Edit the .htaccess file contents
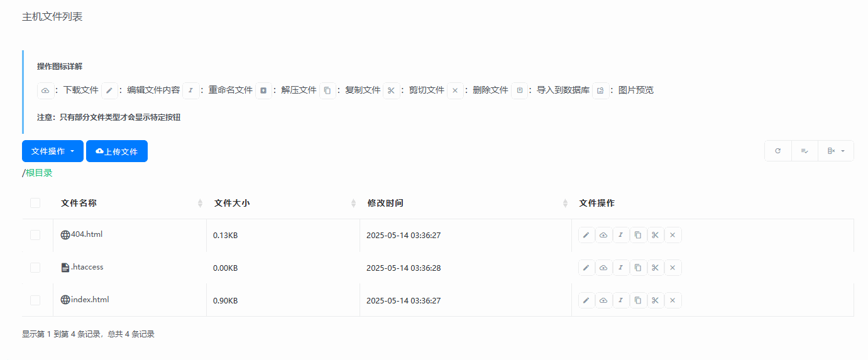 (586, 268)
